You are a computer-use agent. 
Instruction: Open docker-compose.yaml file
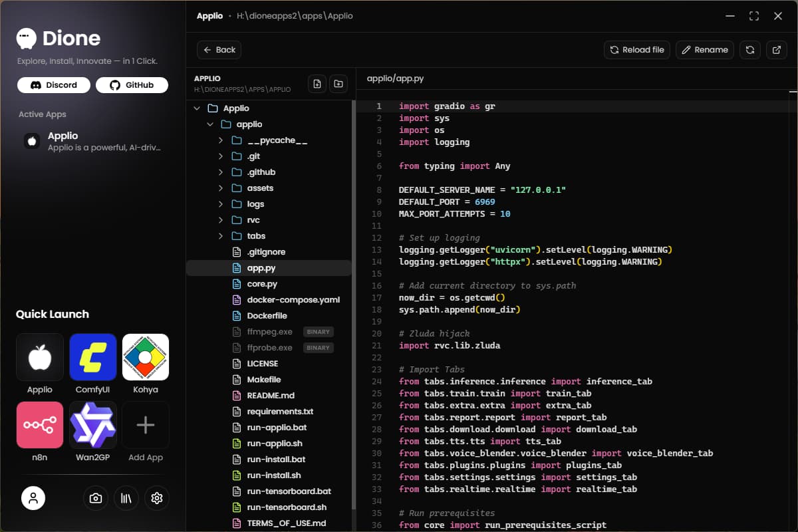[x=269, y=300]
